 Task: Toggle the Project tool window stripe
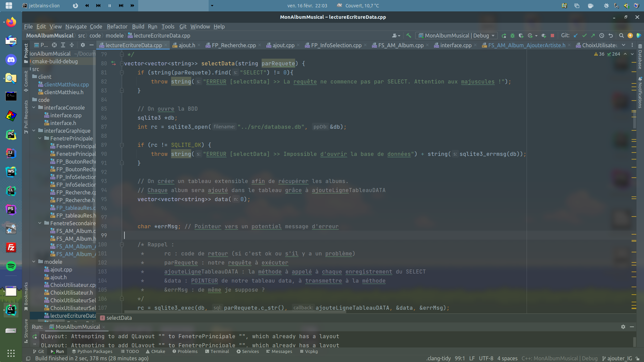(26, 53)
